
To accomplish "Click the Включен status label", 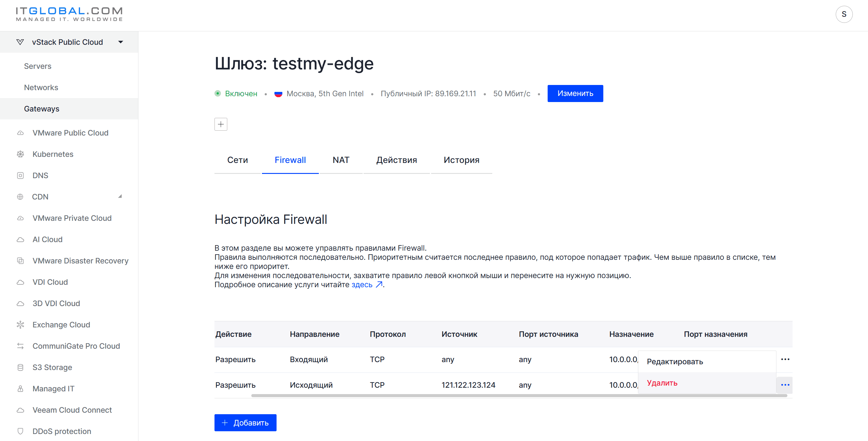I will point(241,93).
